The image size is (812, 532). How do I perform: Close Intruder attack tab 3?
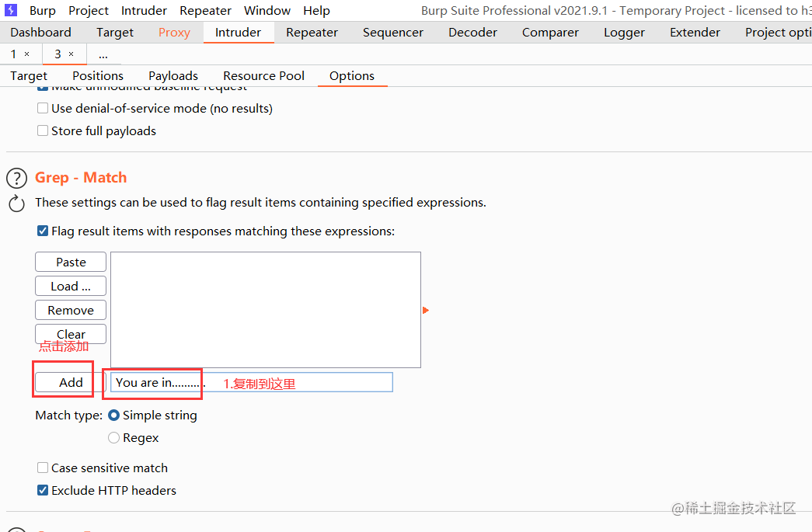71,54
